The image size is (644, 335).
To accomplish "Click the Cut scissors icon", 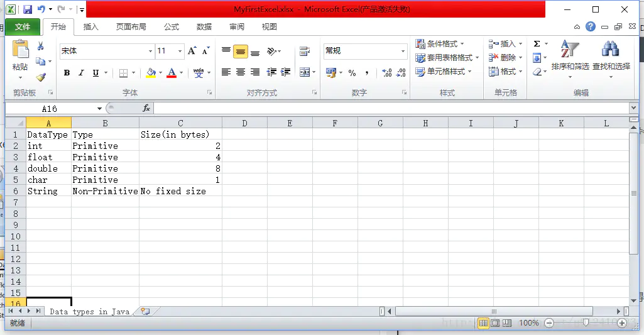I will (x=40, y=46).
